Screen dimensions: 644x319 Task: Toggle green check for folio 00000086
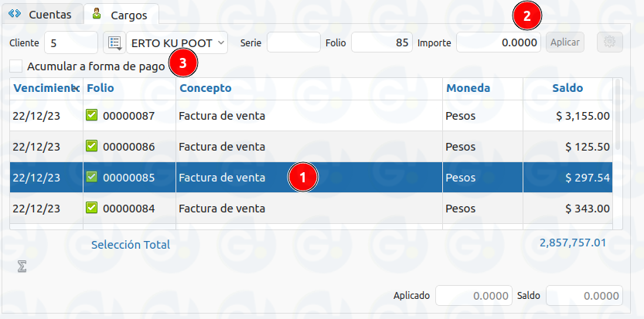92,146
